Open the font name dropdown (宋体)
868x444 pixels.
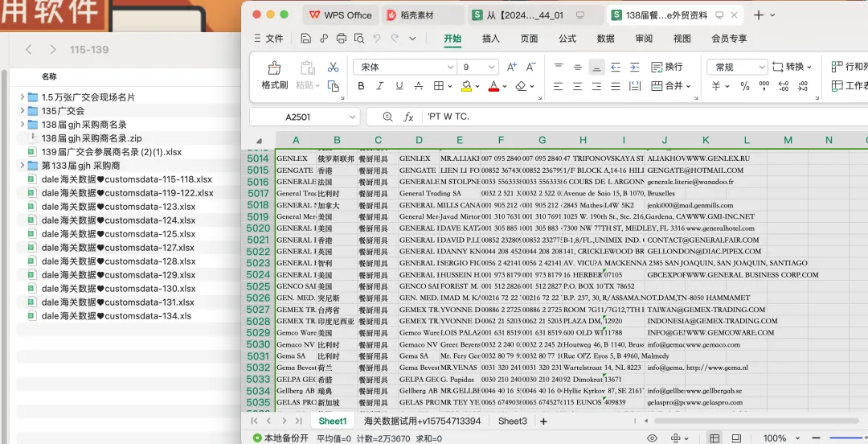point(451,67)
